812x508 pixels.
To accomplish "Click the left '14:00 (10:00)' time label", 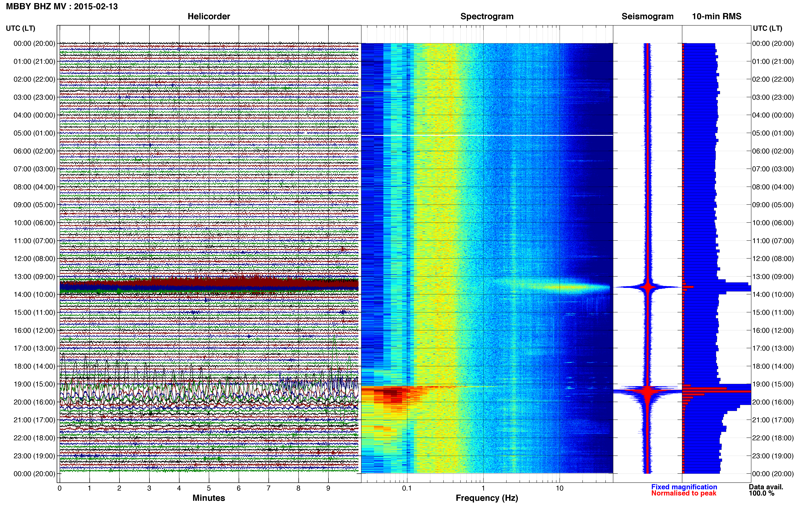I will click(34, 294).
